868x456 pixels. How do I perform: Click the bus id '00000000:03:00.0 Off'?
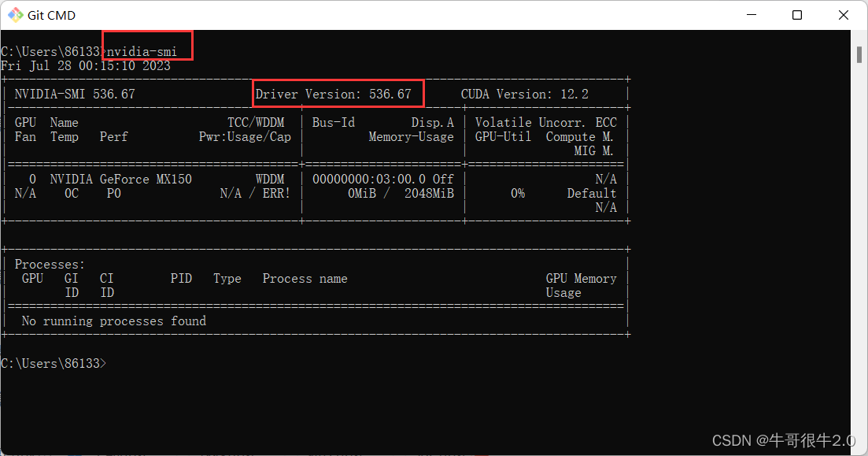tap(383, 180)
